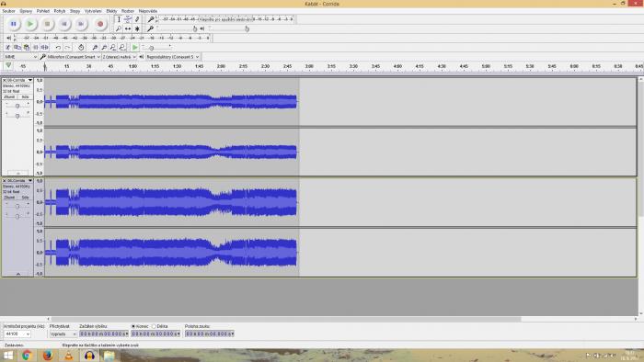Undo the last action

click(x=58, y=48)
